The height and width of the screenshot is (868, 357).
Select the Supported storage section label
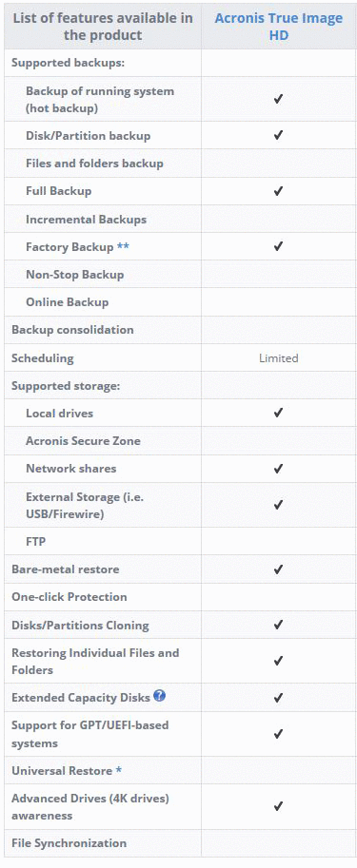click(x=66, y=386)
